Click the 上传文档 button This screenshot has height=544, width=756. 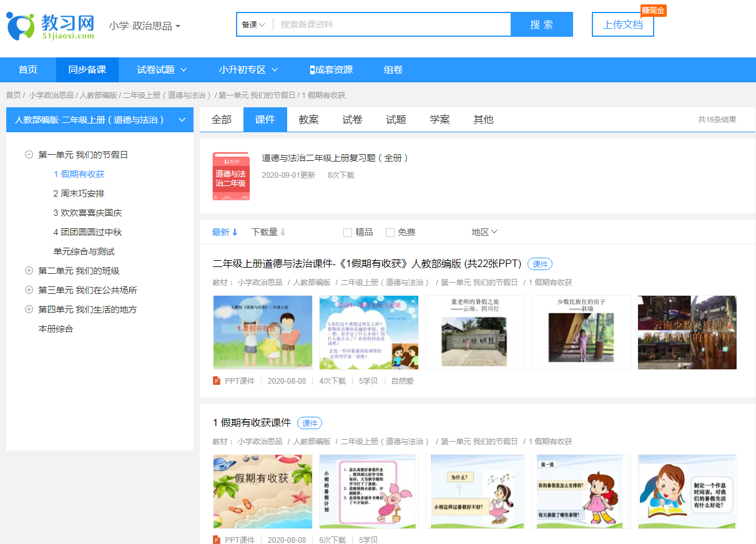[x=623, y=25]
